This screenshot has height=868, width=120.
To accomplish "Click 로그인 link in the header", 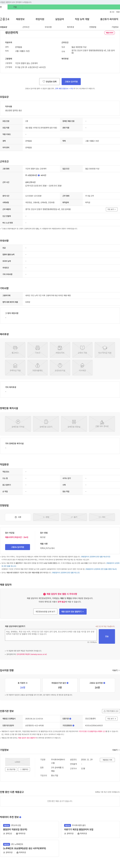I will [112, 12].
